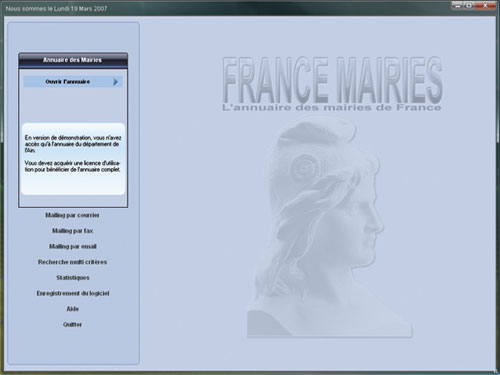Open the Aide help entry

pos(72,309)
